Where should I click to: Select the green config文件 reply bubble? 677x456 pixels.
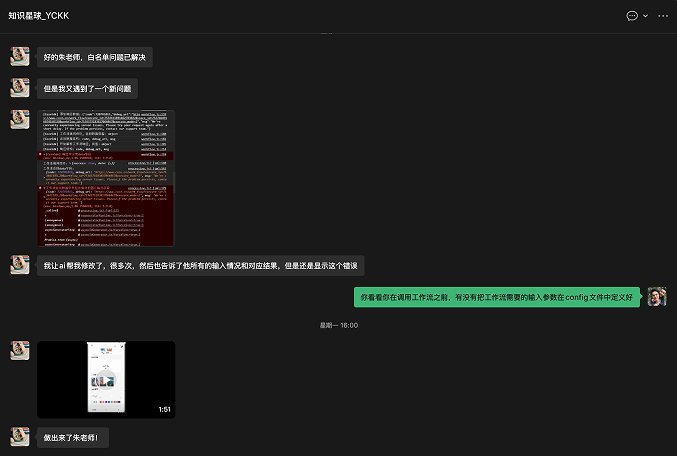click(496, 297)
